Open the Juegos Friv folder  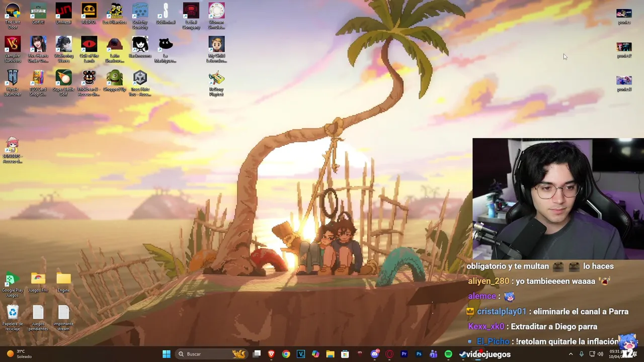[x=38, y=282]
